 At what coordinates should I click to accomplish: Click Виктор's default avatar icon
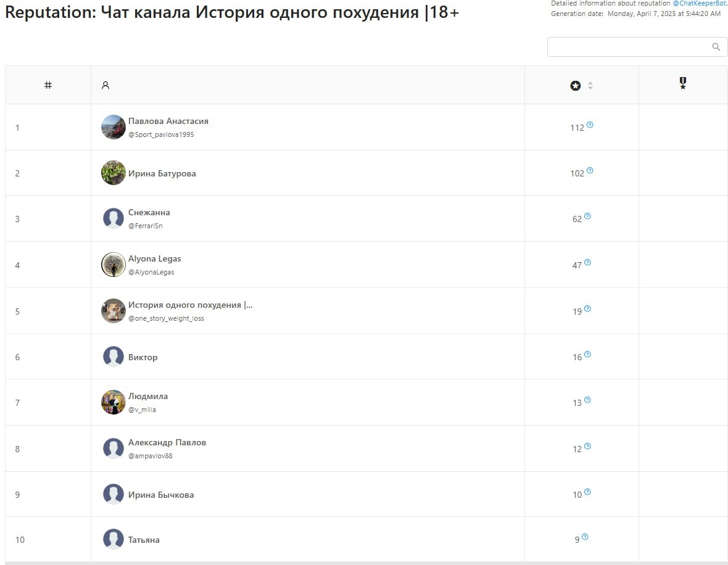pos(114,357)
